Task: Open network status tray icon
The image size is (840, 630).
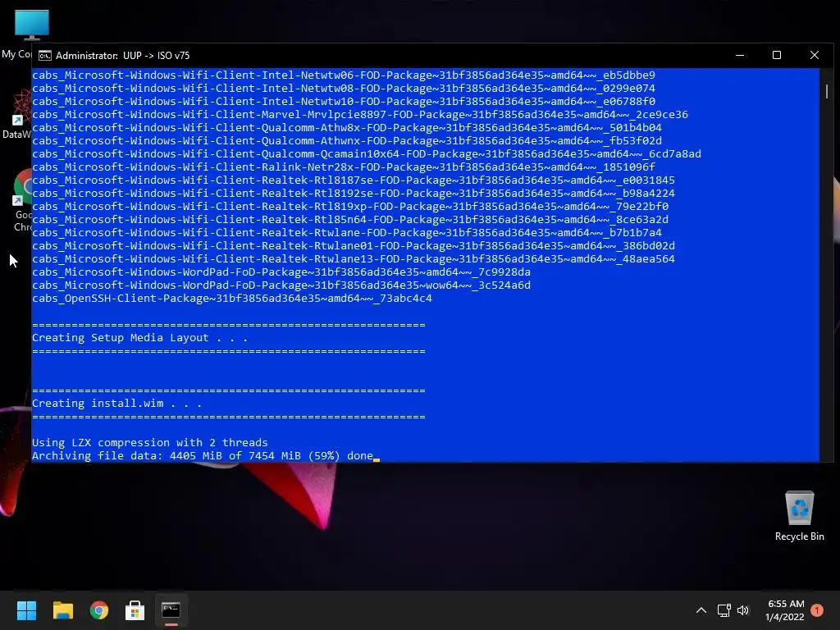Action: coord(724,610)
